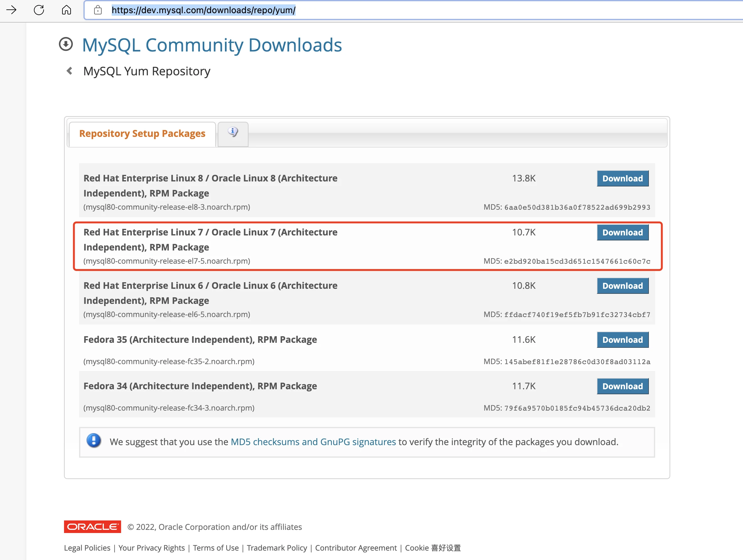Open Legal Policies in the footer
This screenshot has height=560, width=743.
click(x=87, y=548)
